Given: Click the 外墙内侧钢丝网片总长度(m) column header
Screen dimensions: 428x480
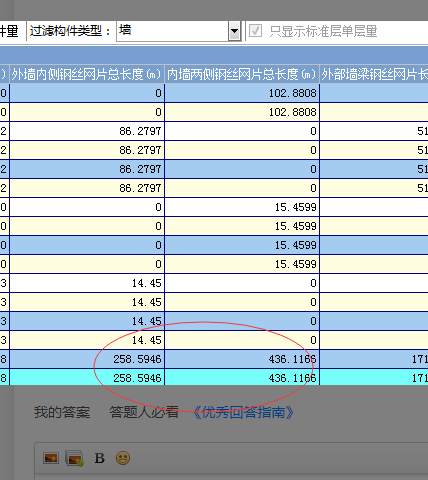Looking at the screenshot, I should 87,74.
